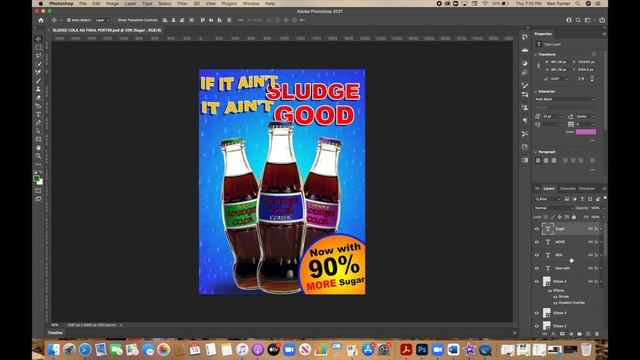Click the Home icon in options bar
The image size is (640, 360).
(x=41, y=20)
